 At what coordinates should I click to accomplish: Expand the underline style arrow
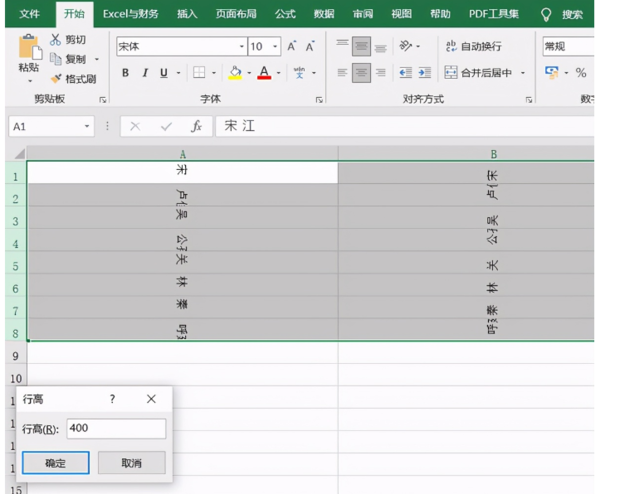(x=178, y=73)
